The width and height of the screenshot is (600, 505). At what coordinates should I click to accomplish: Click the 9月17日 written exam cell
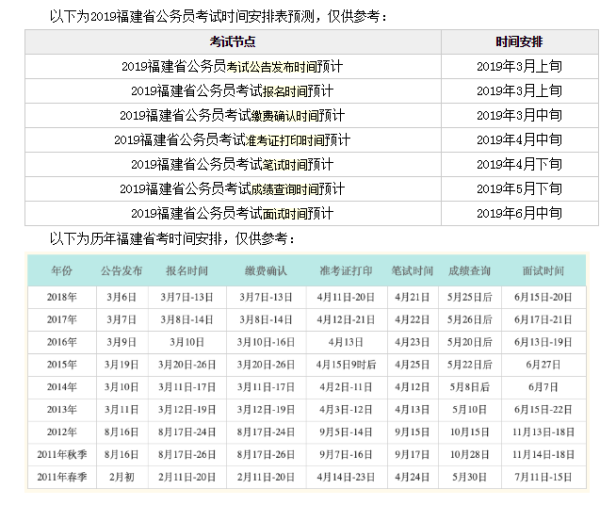click(412, 455)
